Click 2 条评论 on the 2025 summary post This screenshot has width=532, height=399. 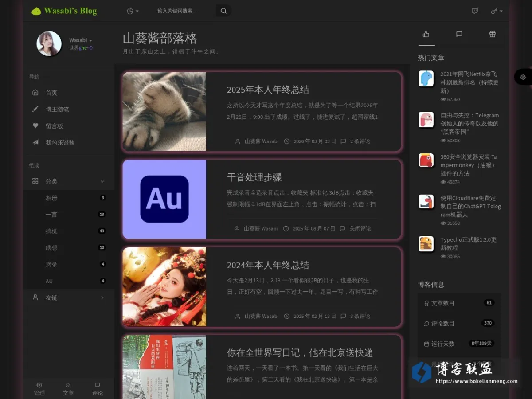click(360, 141)
